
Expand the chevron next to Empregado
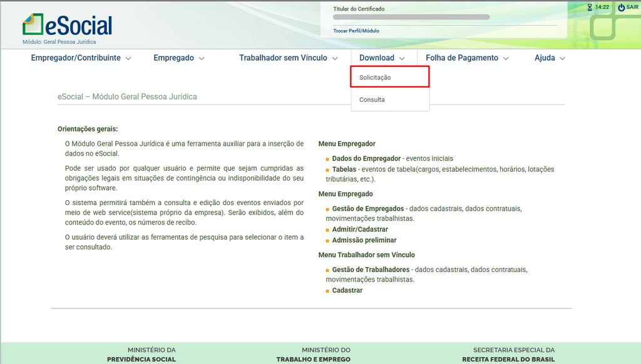click(202, 58)
